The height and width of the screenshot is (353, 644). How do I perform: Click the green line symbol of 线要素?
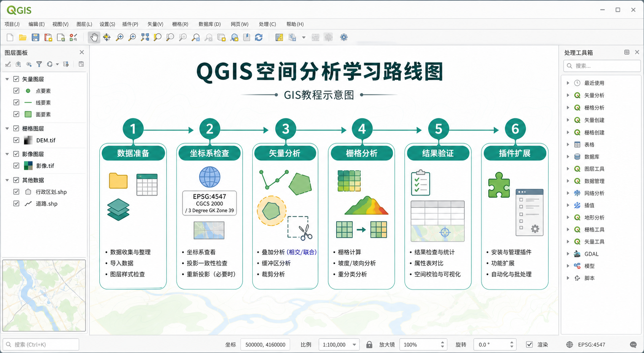(28, 103)
